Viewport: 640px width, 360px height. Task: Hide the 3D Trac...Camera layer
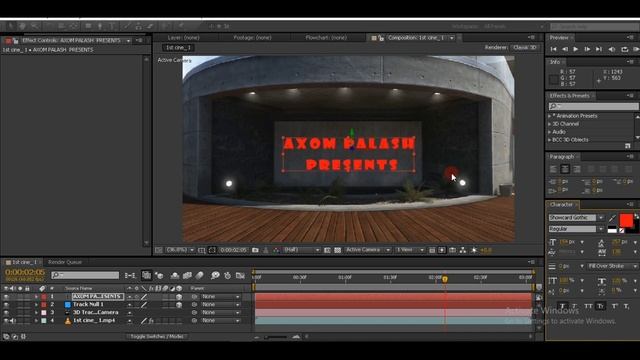6,313
